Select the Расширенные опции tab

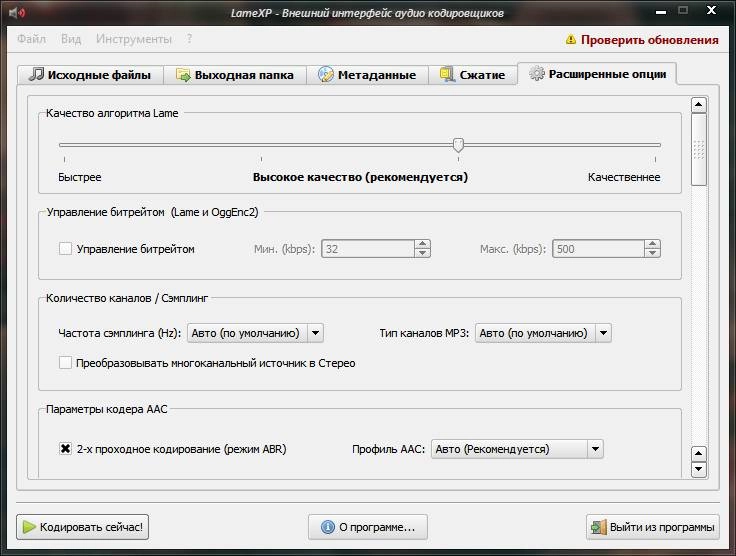(x=597, y=74)
